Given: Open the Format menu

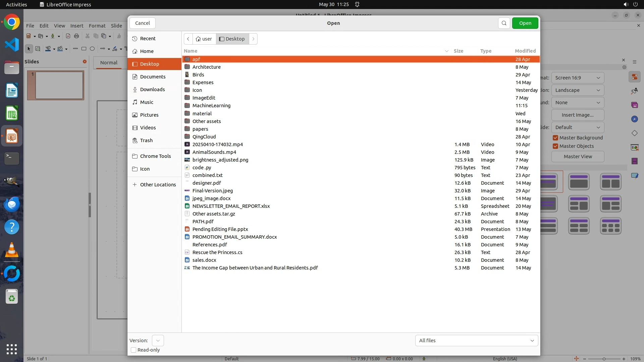Looking at the screenshot, I should point(97,26).
